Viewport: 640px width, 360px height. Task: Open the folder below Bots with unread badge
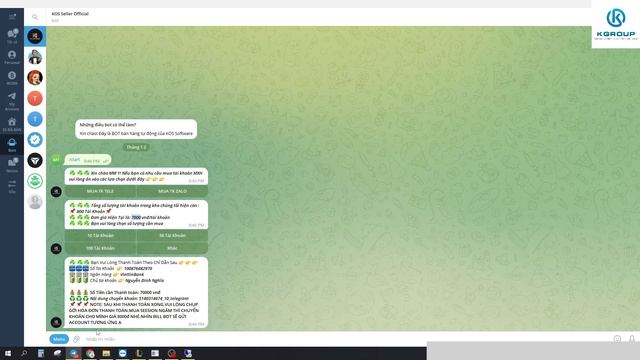(12, 164)
